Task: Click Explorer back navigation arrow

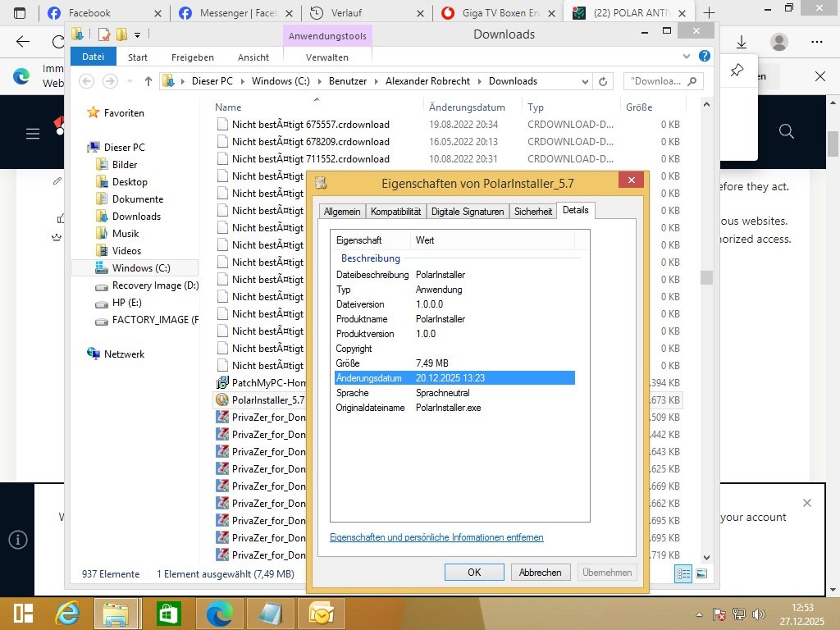Action: click(x=87, y=81)
